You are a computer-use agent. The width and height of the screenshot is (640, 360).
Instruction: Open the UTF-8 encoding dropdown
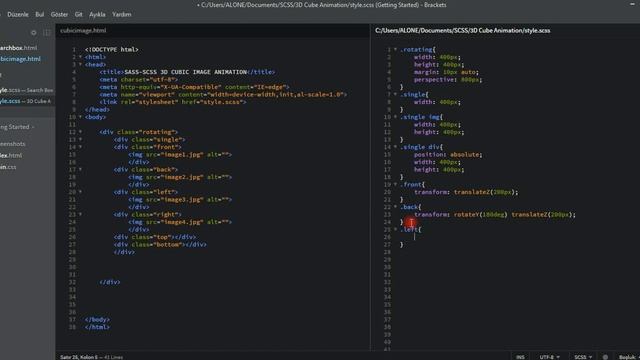(549, 357)
